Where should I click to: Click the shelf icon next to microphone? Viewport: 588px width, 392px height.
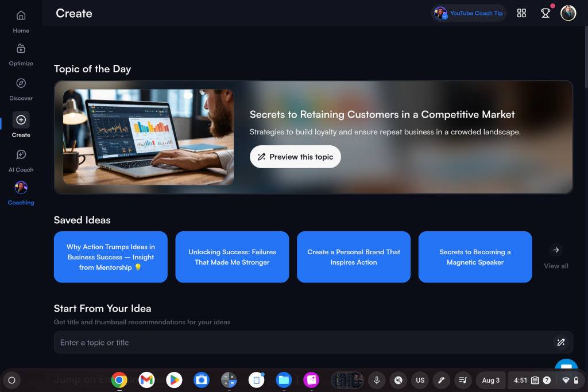click(399, 380)
